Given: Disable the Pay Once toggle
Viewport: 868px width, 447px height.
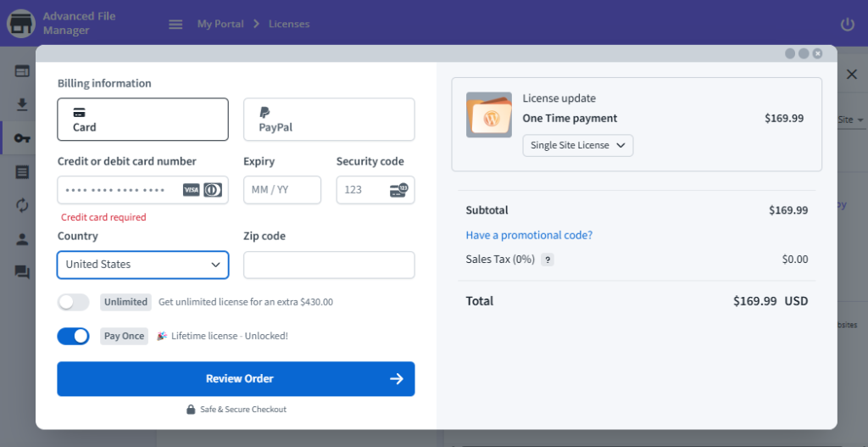Looking at the screenshot, I should point(73,336).
